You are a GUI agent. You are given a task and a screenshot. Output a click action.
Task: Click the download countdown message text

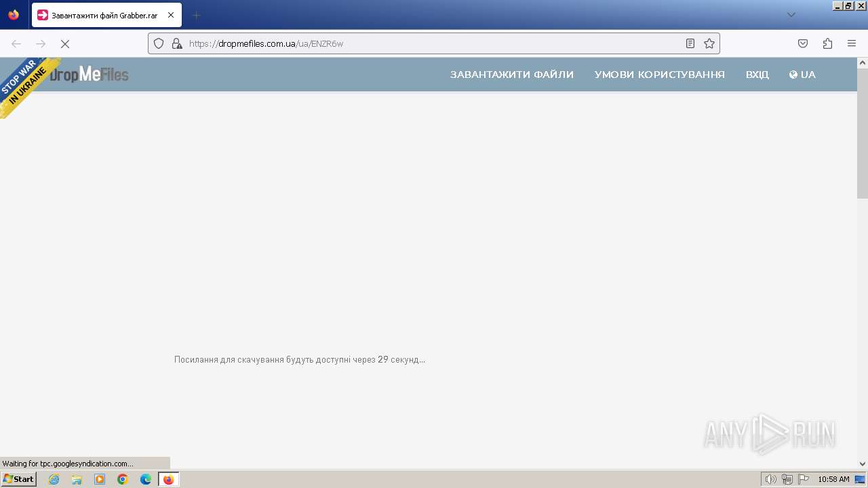click(300, 359)
